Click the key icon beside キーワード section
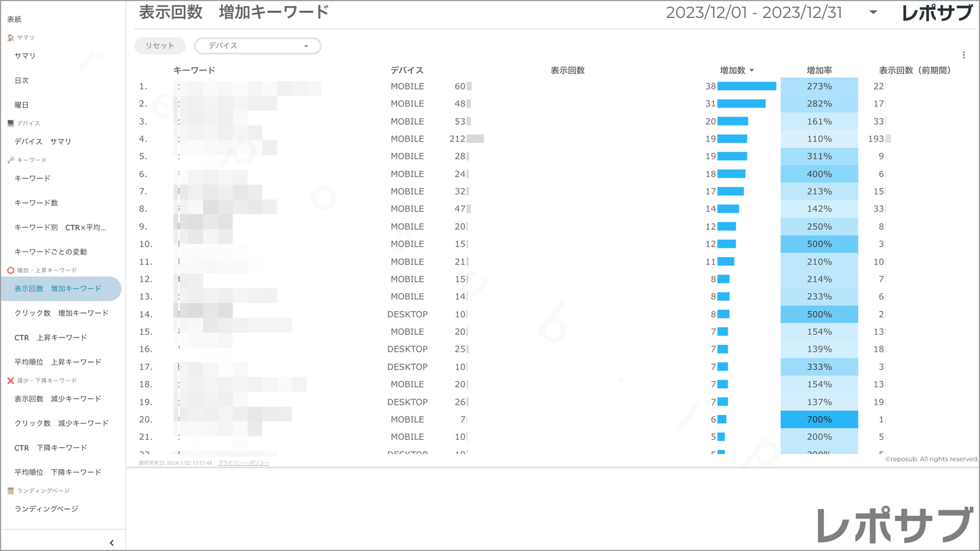Image resolution: width=980 pixels, height=551 pixels. pyautogui.click(x=11, y=160)
